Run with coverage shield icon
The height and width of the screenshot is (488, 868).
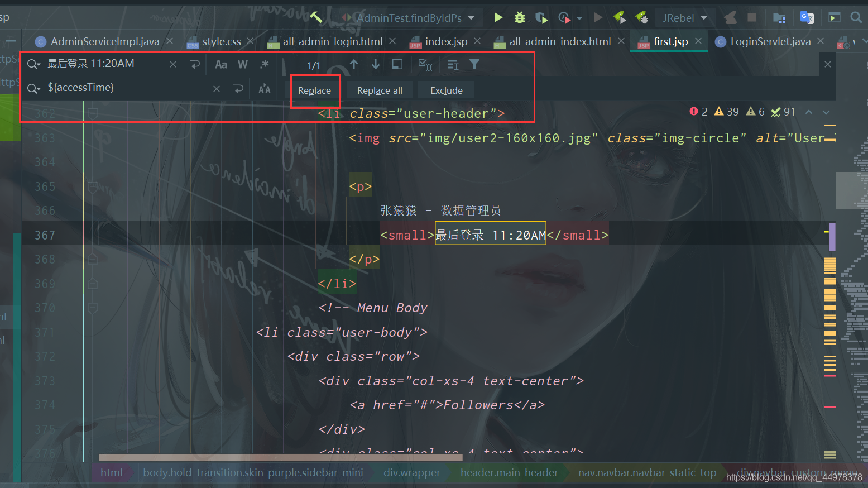[x=541, y=18]
